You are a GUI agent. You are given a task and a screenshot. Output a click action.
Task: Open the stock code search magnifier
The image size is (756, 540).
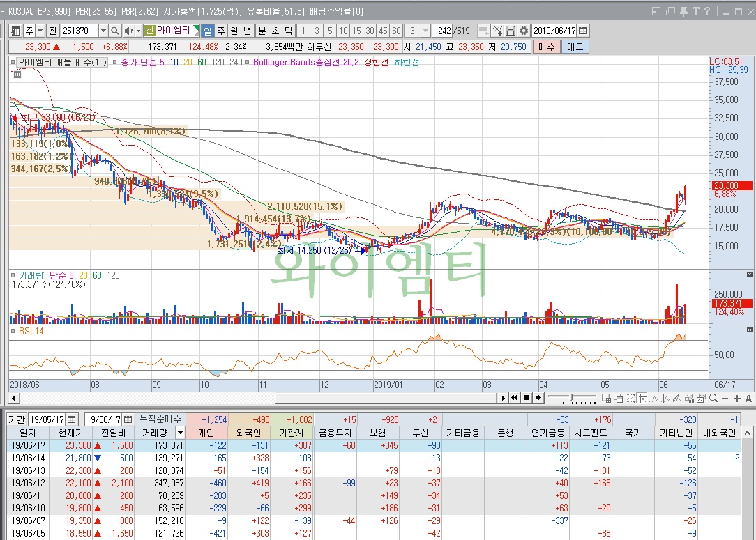coord(115,31)
